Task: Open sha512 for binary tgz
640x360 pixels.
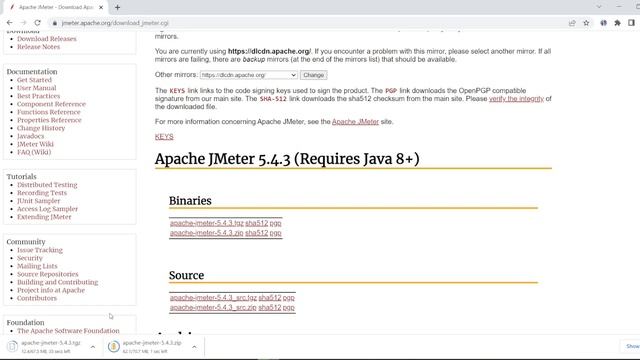Action: coord(256,223)
